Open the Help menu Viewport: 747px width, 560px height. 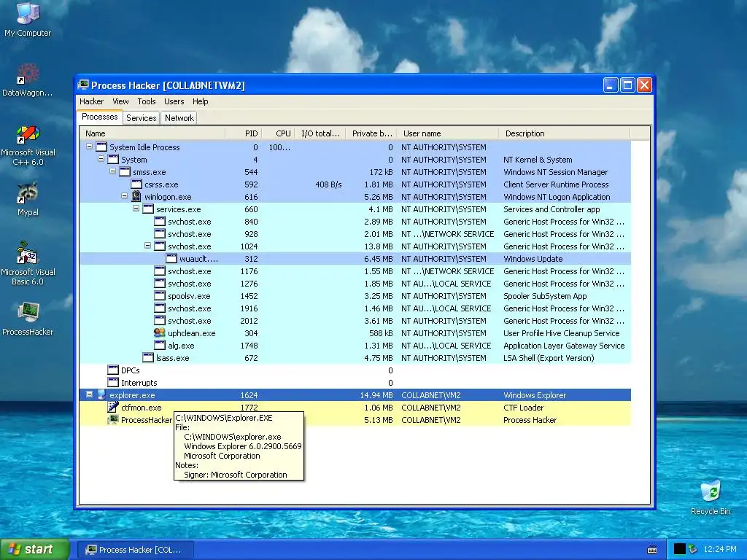(x=200, y=101)
